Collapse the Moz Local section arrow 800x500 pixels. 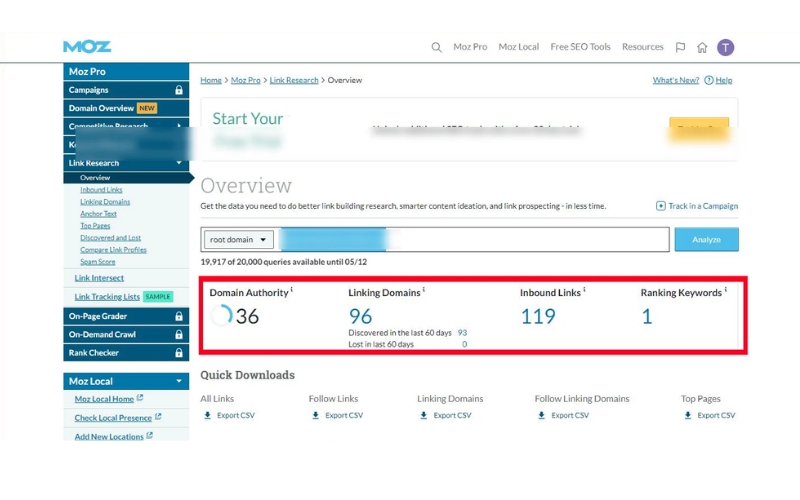[179, 381]
